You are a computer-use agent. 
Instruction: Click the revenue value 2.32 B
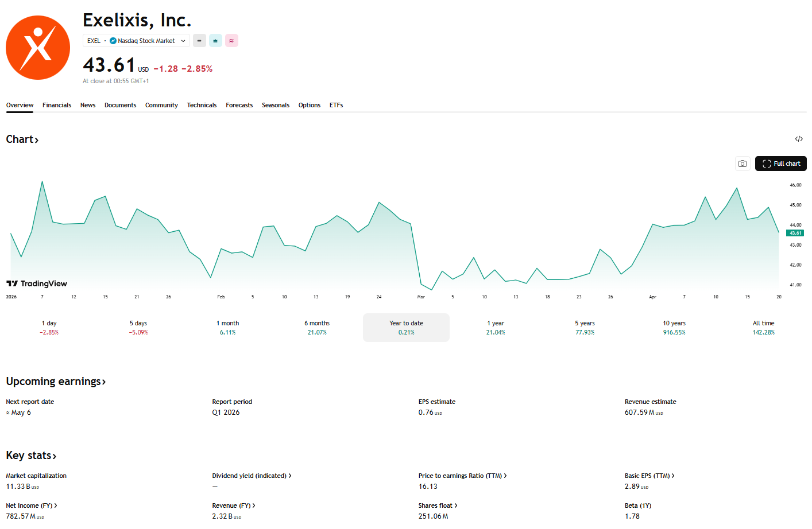coord(226,516)
